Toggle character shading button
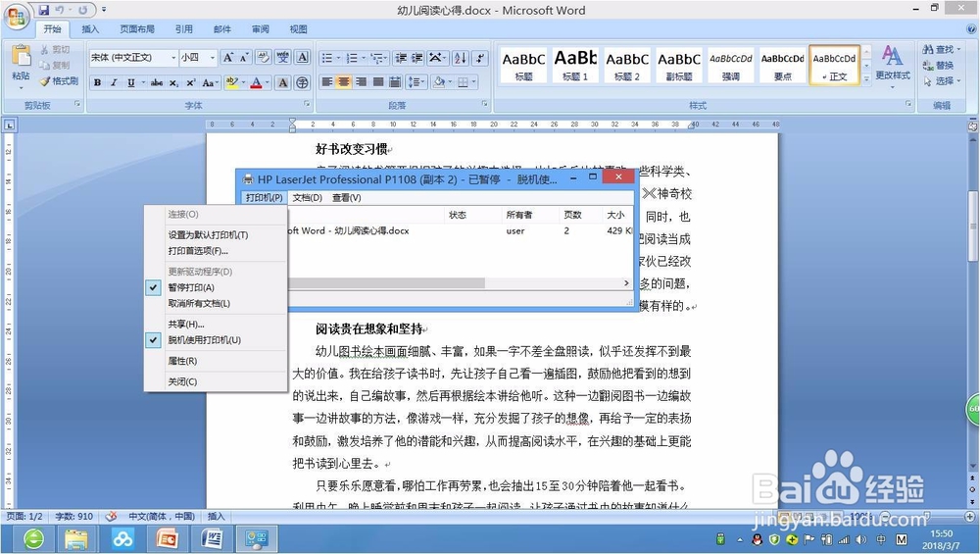The width and height of the screenshot is (980, 554). point(282,82)
